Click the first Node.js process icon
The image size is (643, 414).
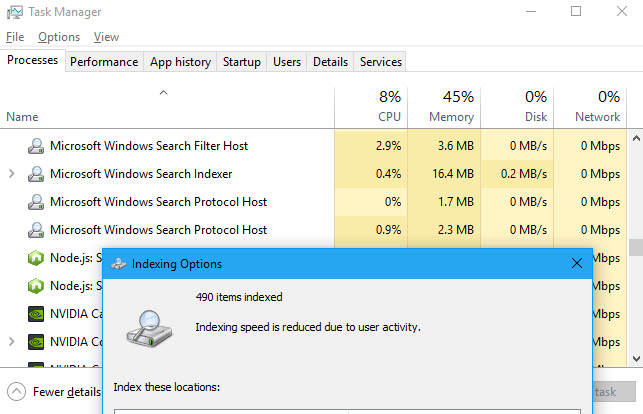(x=36, y=258)
